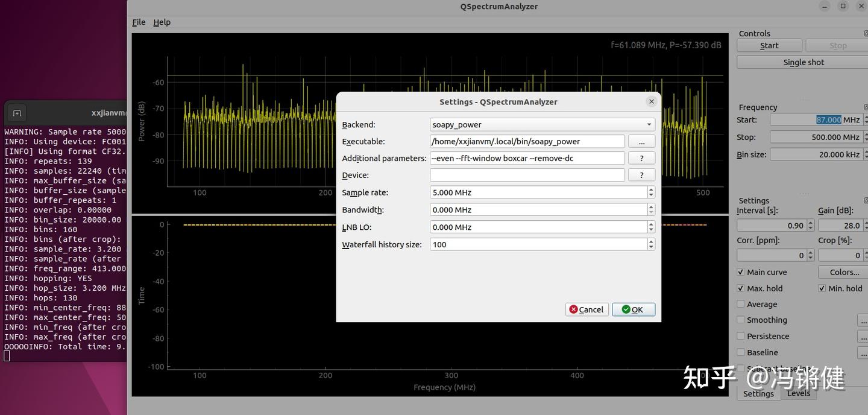Viewport: 868px width, 415px height.
Task: Click the terminal icon in the xxjianvm titlebar
Action: pyautogui.click(x=16, y=112)
